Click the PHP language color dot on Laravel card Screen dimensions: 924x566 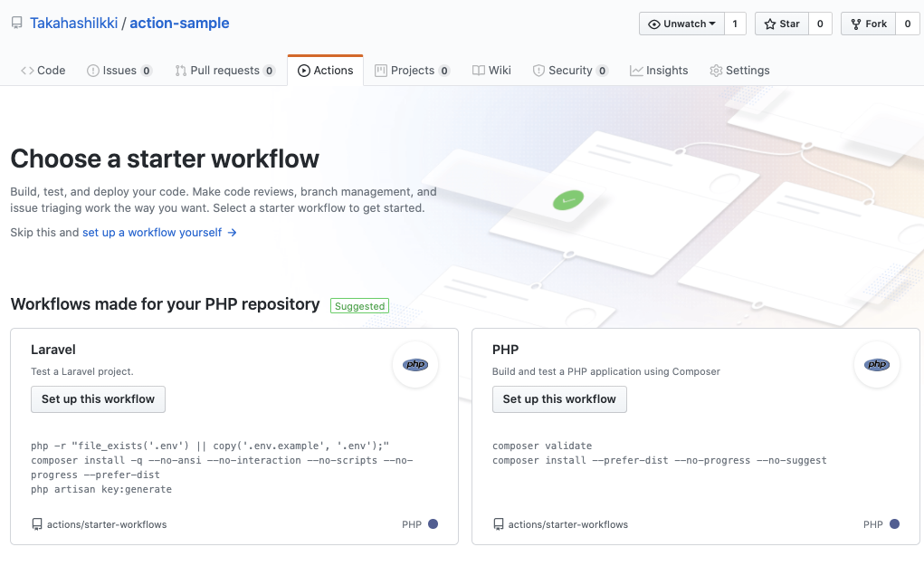(433, 523)
